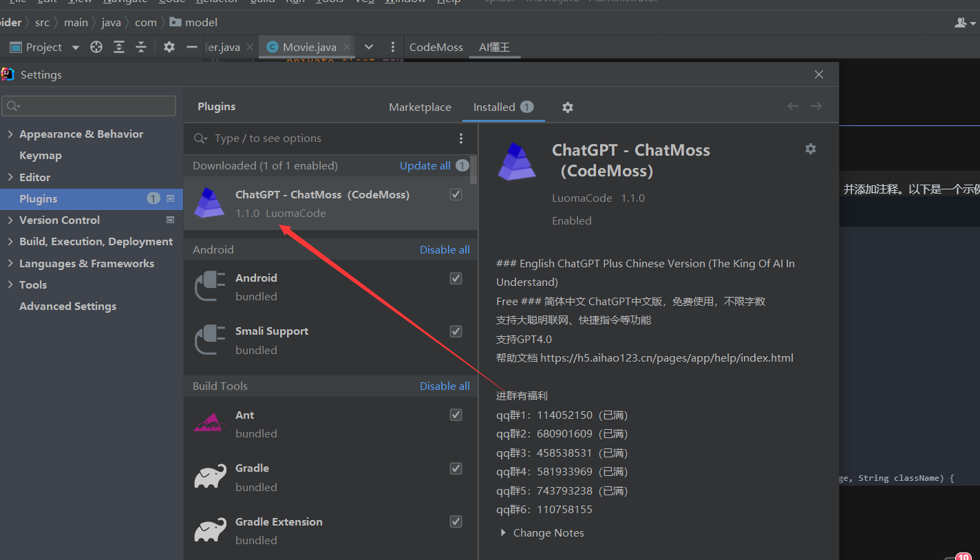Image resolution: width=980 pixels, height=560 pixels.
Task: Switch to the Installed plugins tab
Action: pos(503,107)
